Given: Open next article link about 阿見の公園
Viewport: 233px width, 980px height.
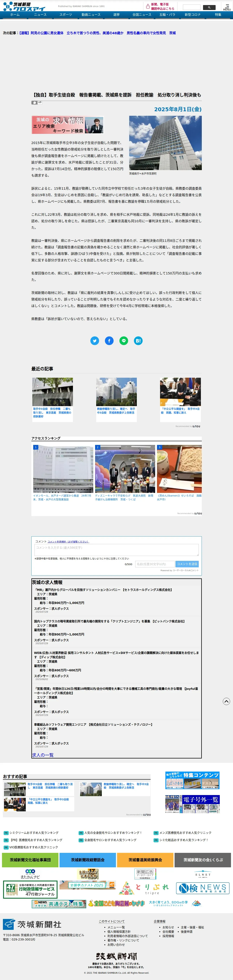Looking at the screenshot, I should (98, 33).
